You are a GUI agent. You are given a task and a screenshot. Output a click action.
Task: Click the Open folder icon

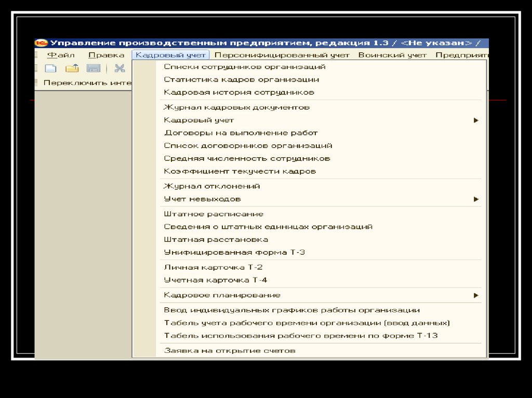tap(72, 68)
